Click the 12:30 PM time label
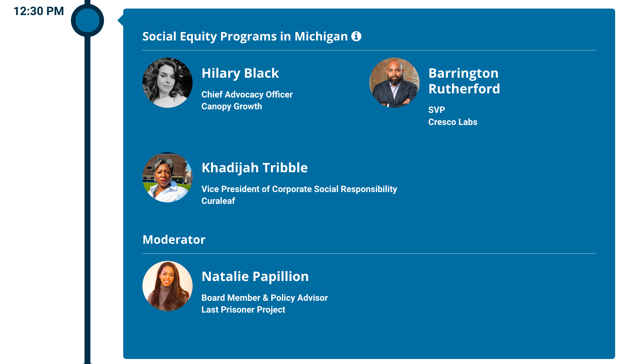The height and width of the screenshot is (364, 624). point(39,11)
